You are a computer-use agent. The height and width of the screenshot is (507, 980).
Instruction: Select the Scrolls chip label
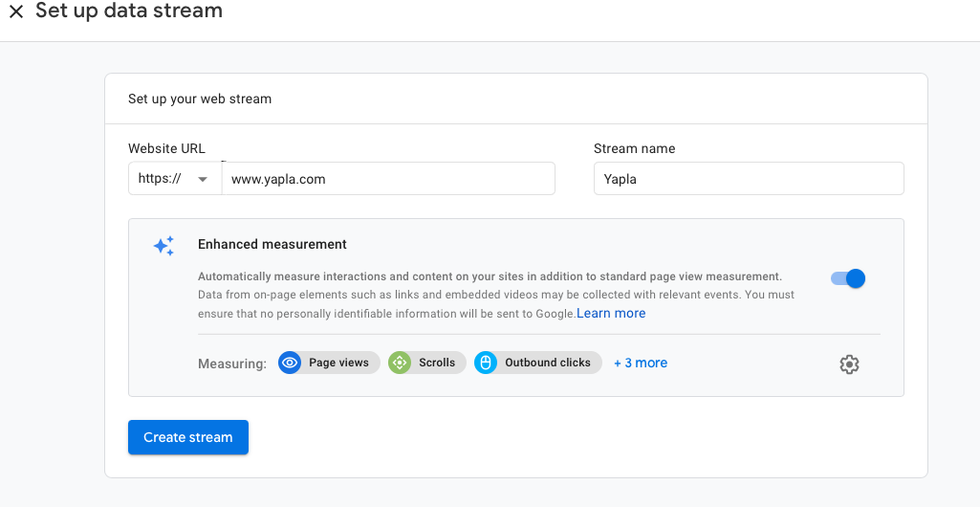(x=437, y=363)
